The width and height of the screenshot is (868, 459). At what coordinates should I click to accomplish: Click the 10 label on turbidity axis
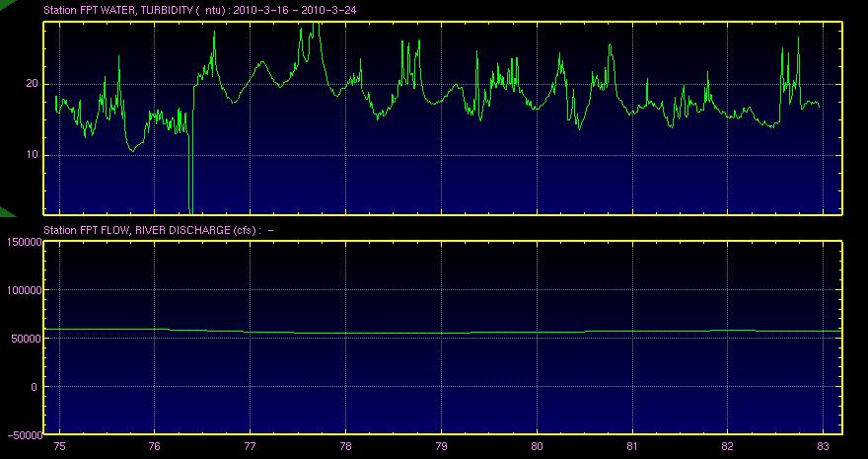33,155
